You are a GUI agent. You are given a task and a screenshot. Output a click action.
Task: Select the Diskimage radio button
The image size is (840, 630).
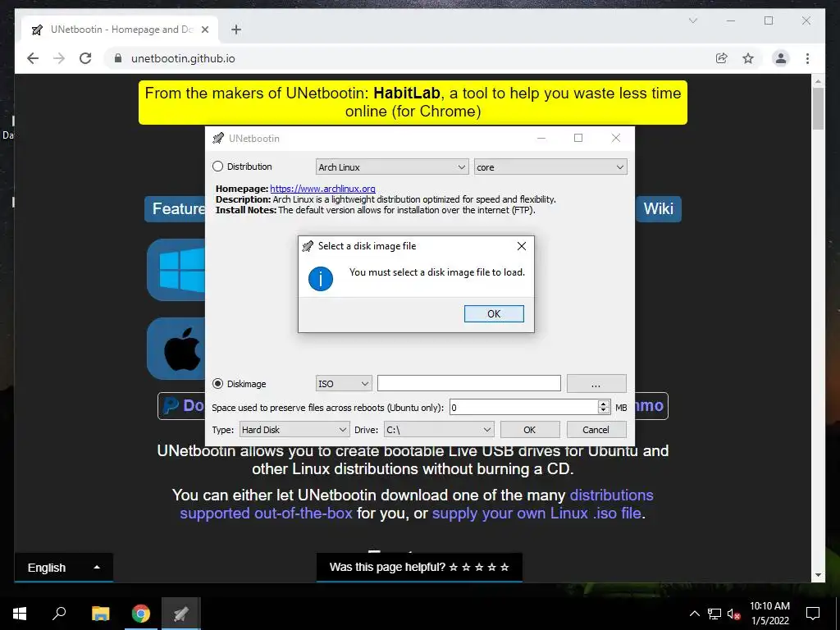[217, 384]
